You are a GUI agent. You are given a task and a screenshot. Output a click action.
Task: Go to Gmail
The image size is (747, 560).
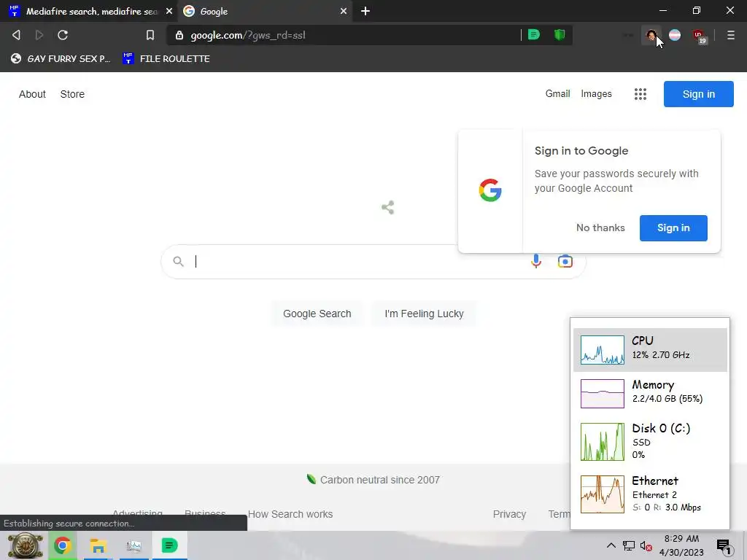click(x=557, y=94)
